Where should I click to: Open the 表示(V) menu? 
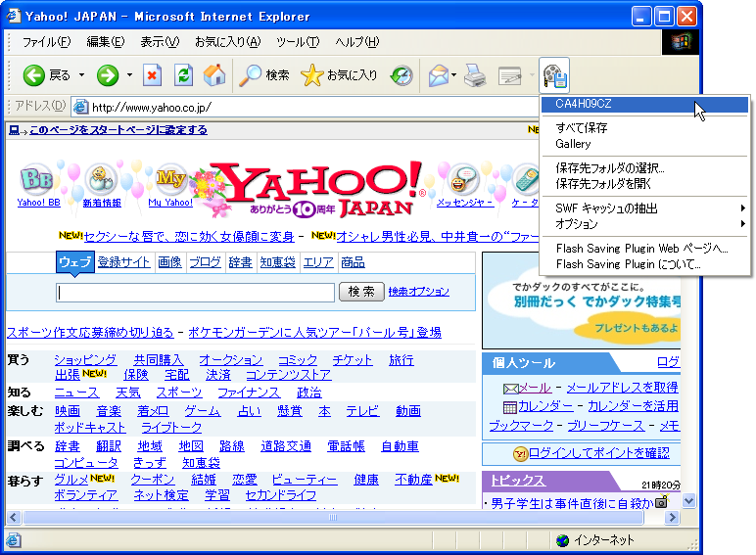click(160, 42)
